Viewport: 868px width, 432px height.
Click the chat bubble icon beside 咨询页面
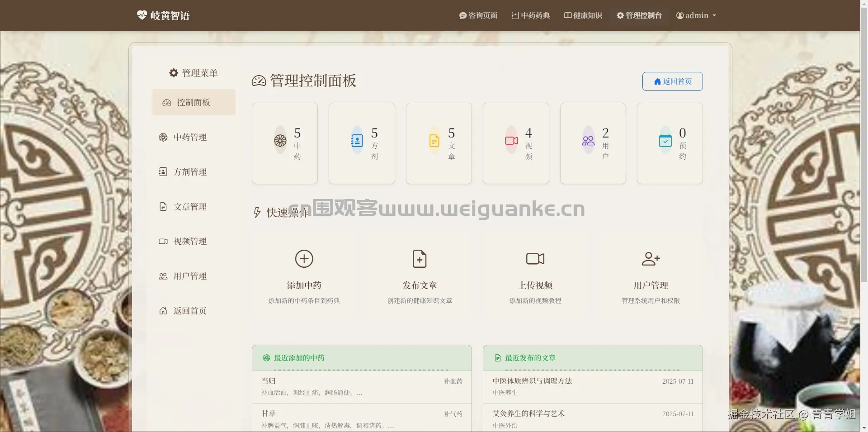[463, 15]
